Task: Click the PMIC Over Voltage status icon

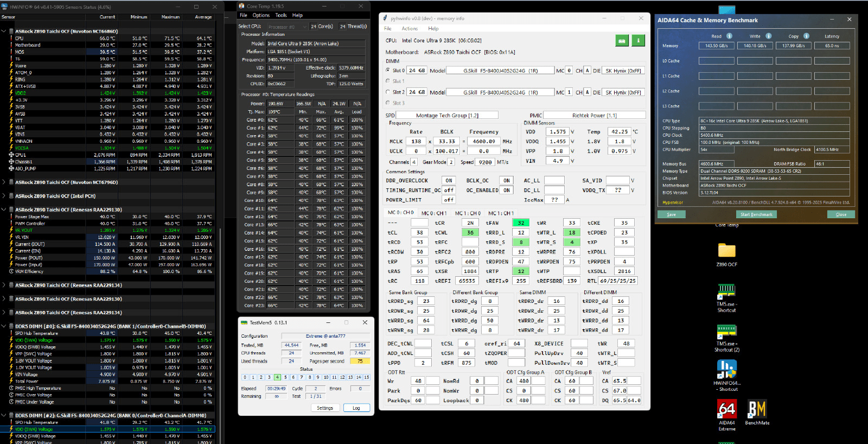Action: tap(11, 395)
